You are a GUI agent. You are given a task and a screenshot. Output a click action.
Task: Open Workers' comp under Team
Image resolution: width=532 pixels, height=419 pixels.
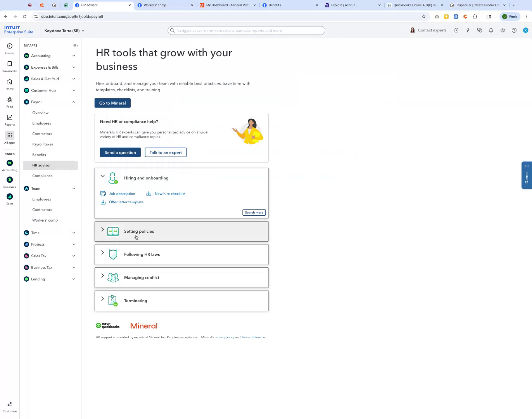[45, 220]
